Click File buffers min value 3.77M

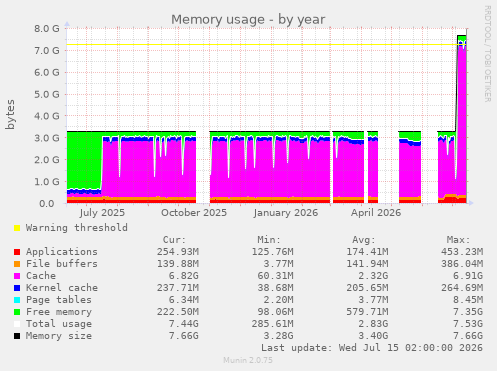tap(278, 264)
